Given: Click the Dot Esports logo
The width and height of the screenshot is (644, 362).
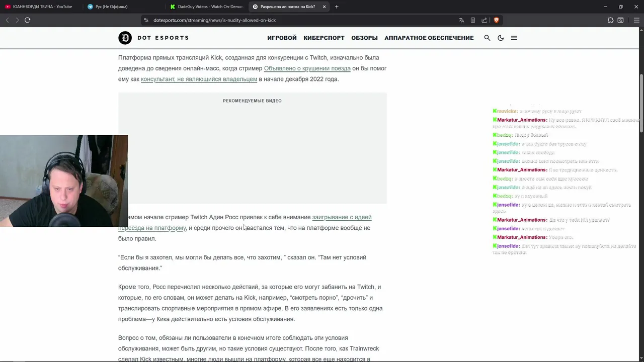Looking at the screenshot, I should 153,38.
